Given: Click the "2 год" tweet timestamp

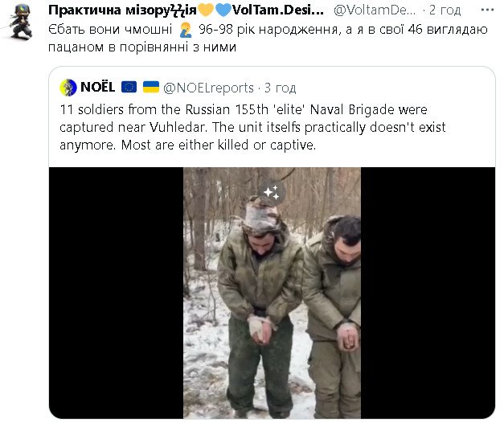Looking at the screenshot, I should (x=444, y=10).
